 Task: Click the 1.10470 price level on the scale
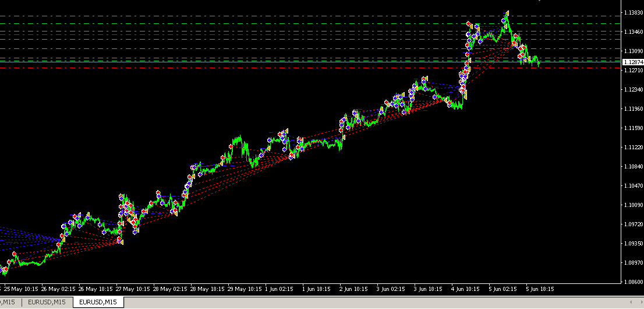(x=634, y=186)
